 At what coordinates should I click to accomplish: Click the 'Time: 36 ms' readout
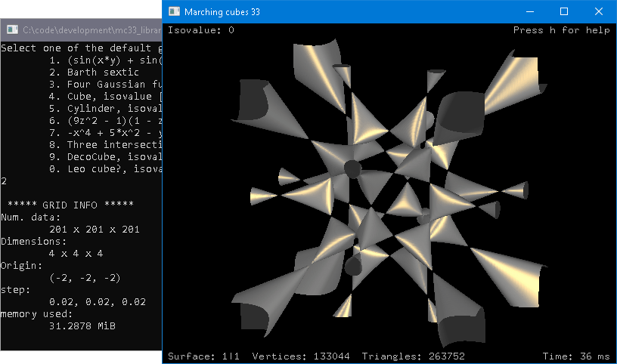[x=576, y=356]
